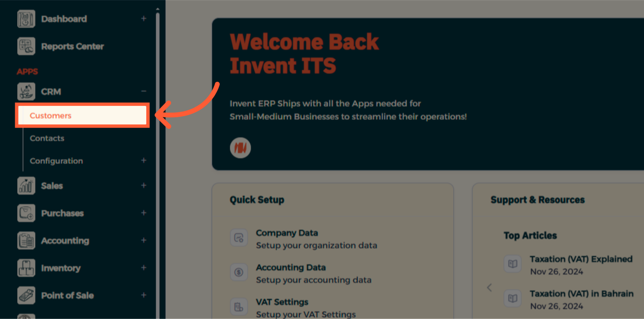Screen dimensions: 644x319
Task: Expand the Configuration submenu
Action: 143,160
